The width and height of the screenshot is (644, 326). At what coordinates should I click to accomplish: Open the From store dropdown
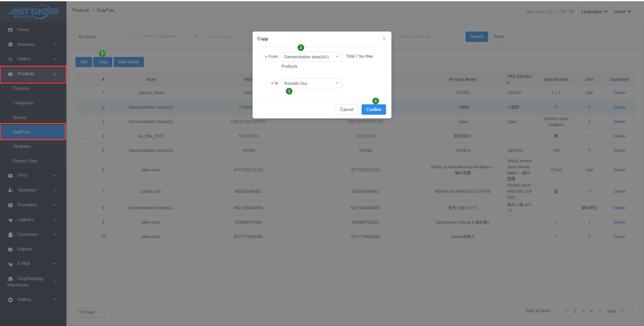311,57
